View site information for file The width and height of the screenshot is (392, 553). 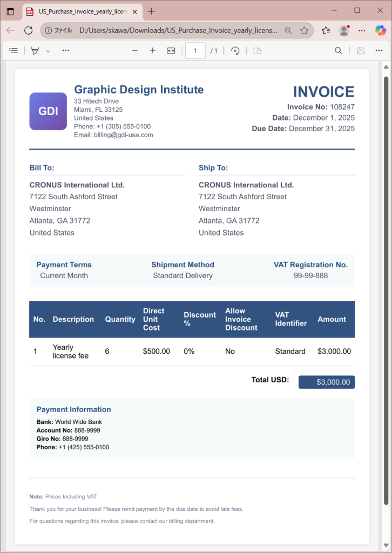58,30
